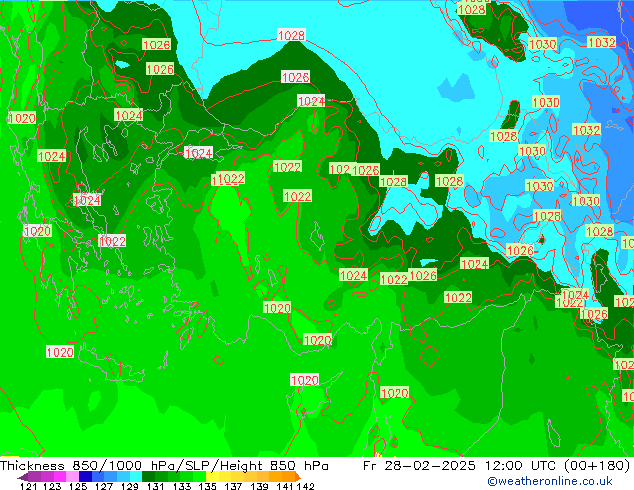Pick the light pink legend swatch
The image size is (634, 490).
[x=72, y=477]
